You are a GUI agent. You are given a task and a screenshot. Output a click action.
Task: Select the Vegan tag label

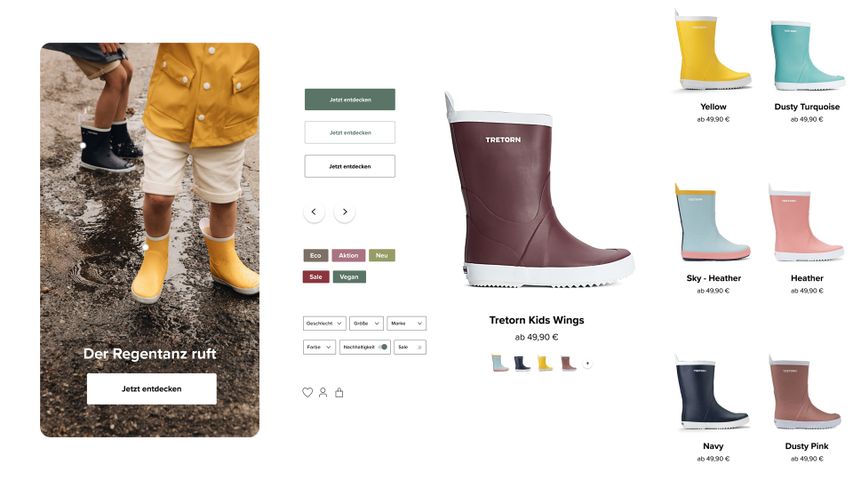tap(349, 277)
